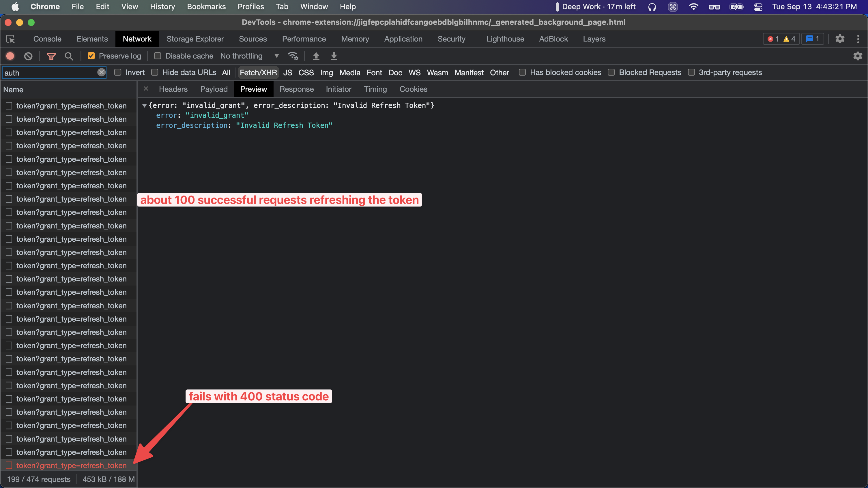Image resolution: width=868 pixels, height=488 pixels.
Task: Enable the Disable cache checkbox
Action: [x=157, y=56]
